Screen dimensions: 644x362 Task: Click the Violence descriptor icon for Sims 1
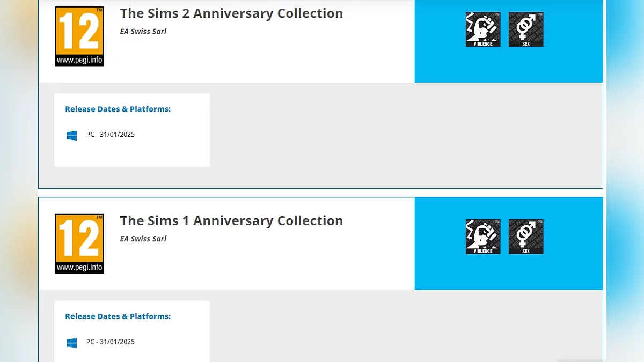click(x=483, y=237)
